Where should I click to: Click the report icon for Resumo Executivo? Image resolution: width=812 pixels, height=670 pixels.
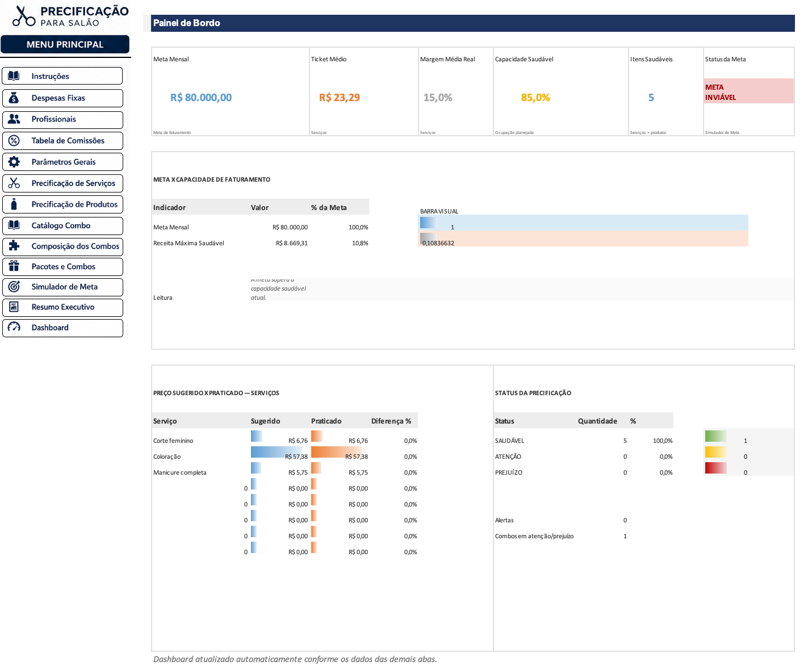pos(14,307)
